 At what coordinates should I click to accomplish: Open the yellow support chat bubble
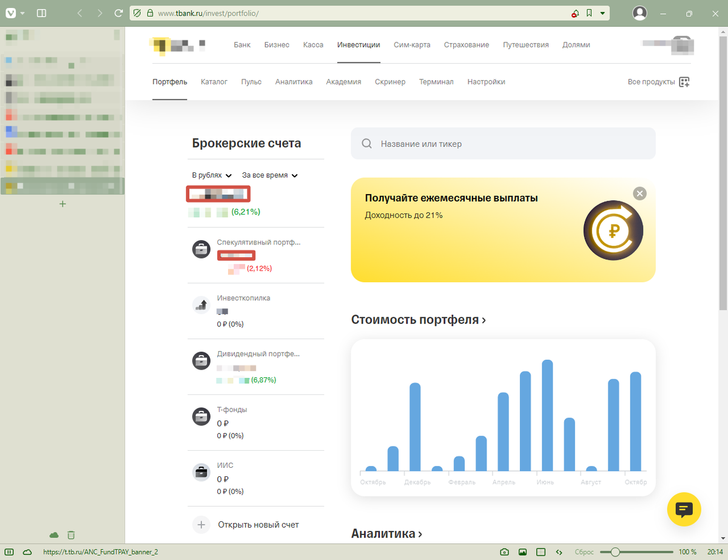click(684, 510)
